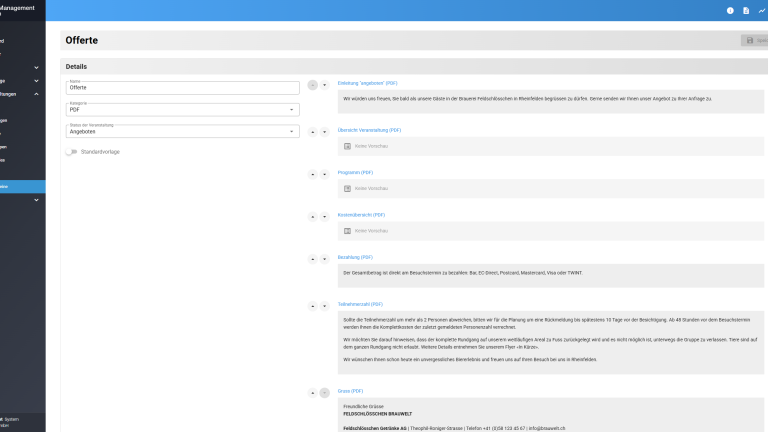
Task: Open the Teilnehmerzahl (PDF) section link
Action: (360, 304)
